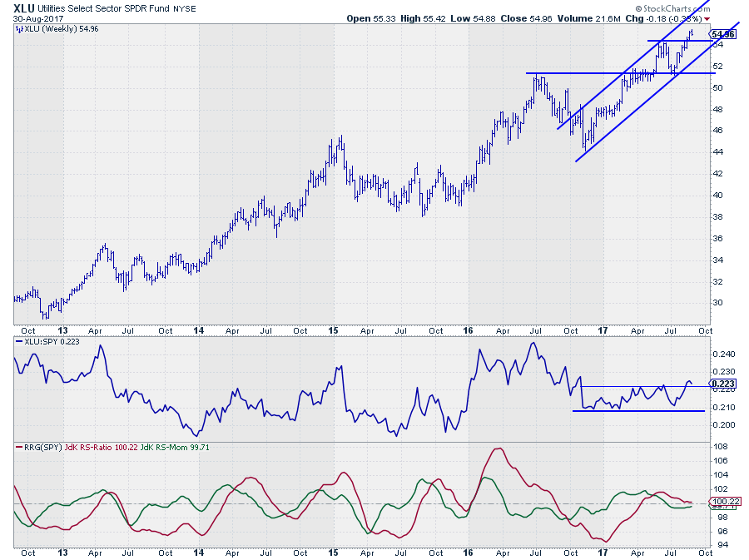749x560 pixels.
Task: Click the Volume 21.6M value
Action: coord(588,18)
